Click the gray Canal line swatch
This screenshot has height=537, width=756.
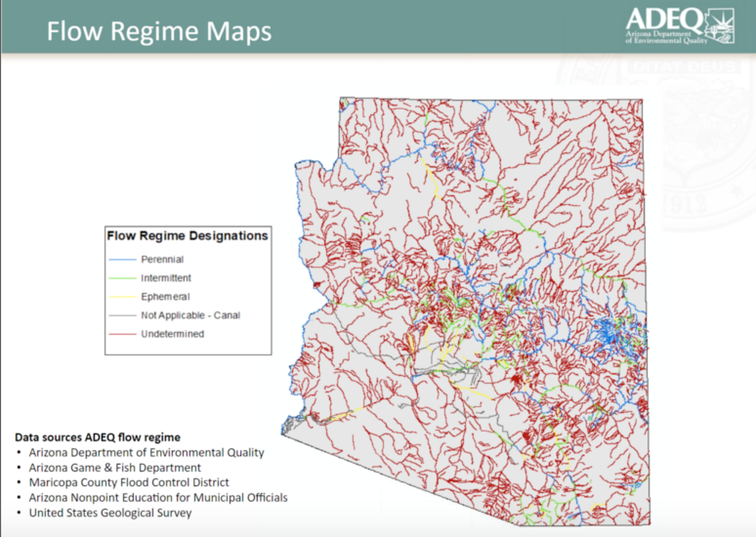pos(122,315)
